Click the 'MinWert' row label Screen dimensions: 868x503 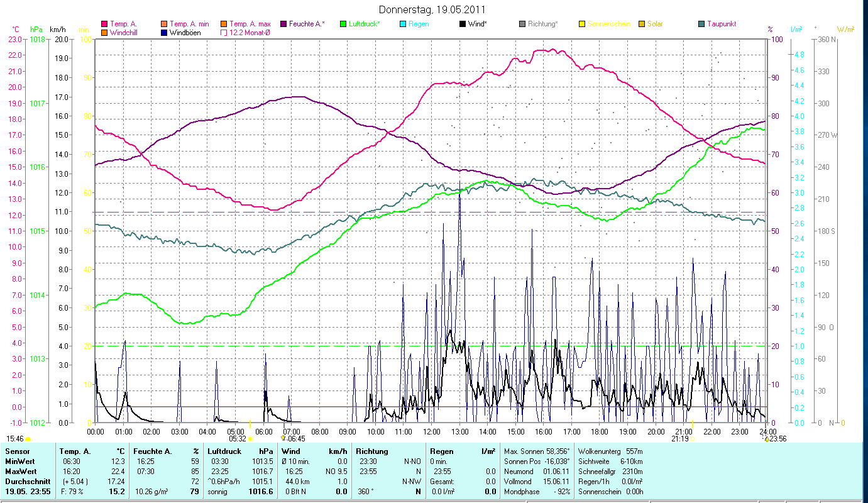19,462
